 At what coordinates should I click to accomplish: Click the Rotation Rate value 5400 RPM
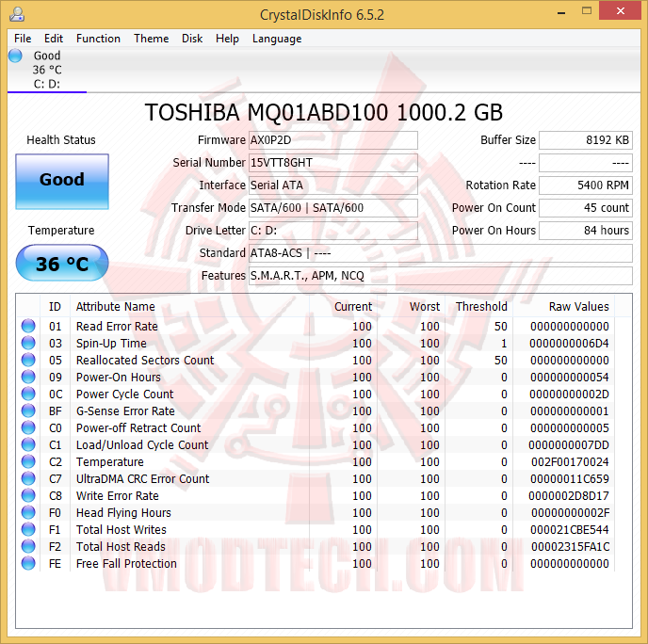[x=586, y=185]
